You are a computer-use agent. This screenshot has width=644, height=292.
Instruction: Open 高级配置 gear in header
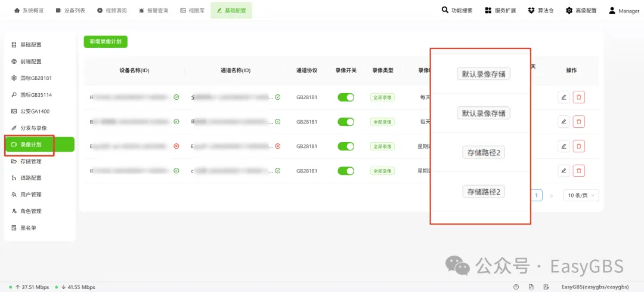click(x=569, y=10)
